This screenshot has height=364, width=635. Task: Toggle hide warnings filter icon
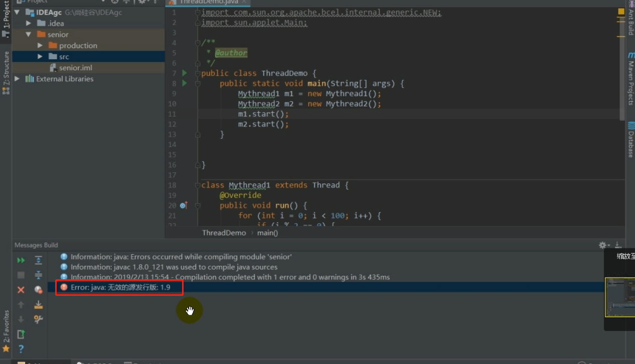click(38, 290)
